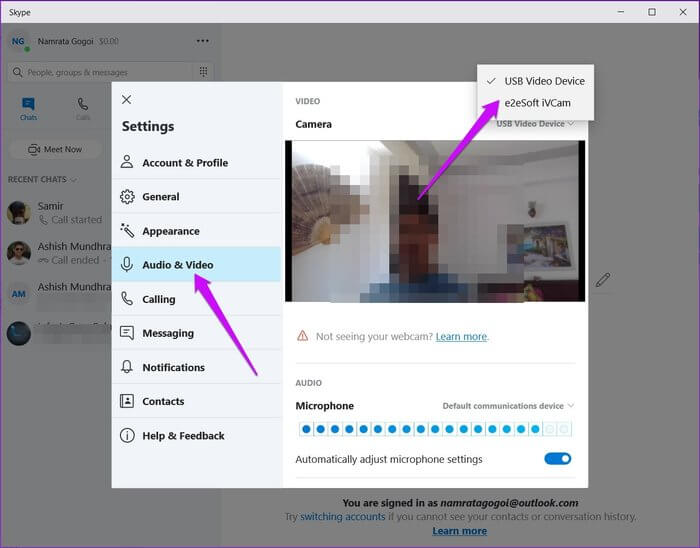This screenshot has width=700, height=548.
Task: Click the Meet Now button
Action: coord(55,149)
